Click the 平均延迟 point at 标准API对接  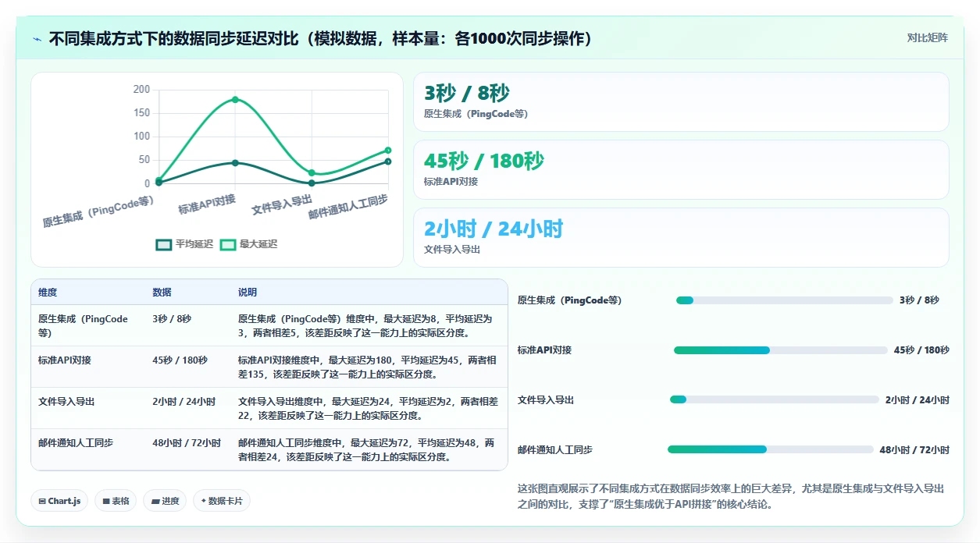235,162
